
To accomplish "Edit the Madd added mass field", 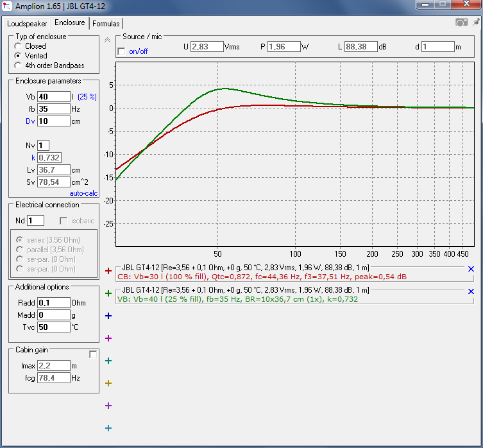I will pos(54,314).
